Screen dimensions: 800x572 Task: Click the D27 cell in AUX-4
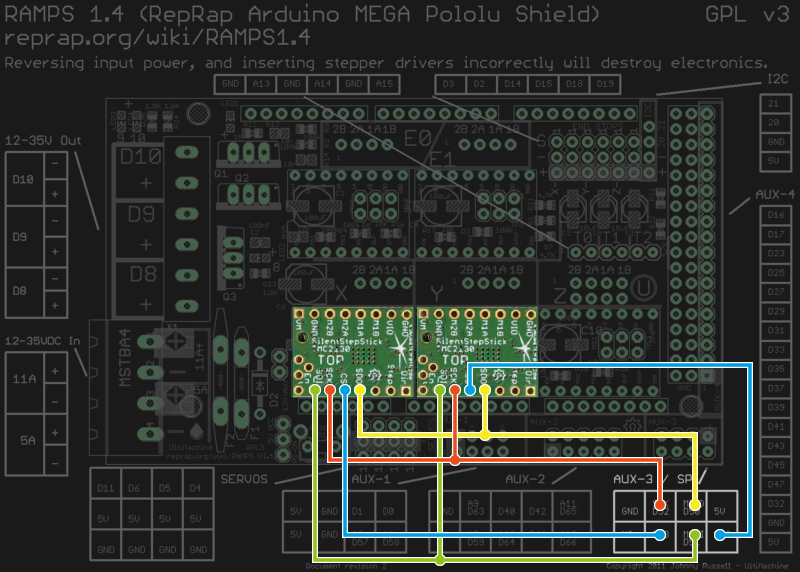point(776,292)
